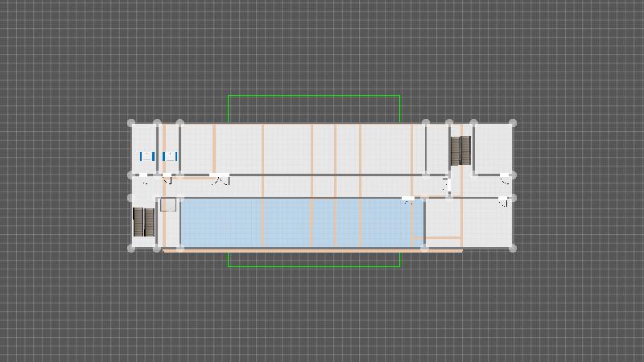Select the upper door on the far-right wall

pos(506,178)
